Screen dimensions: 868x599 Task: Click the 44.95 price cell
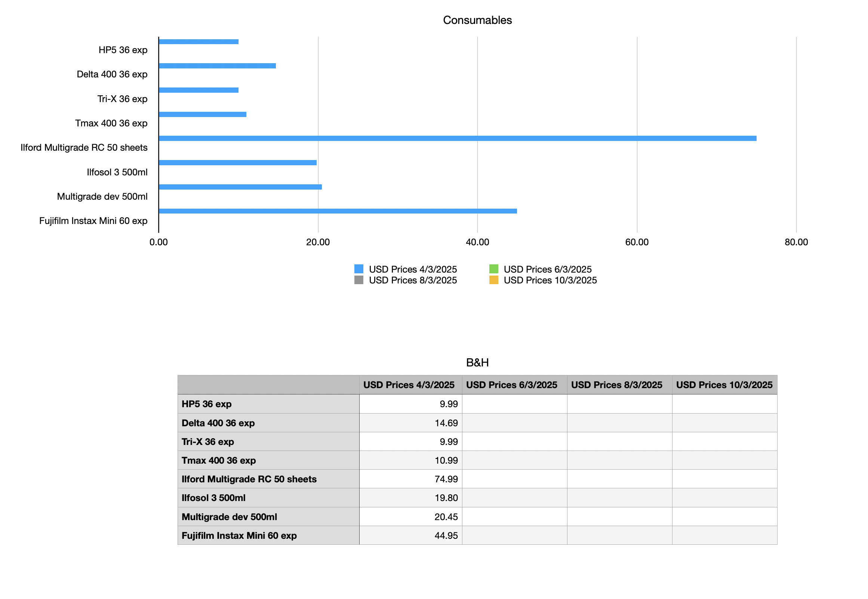point(411,535)
